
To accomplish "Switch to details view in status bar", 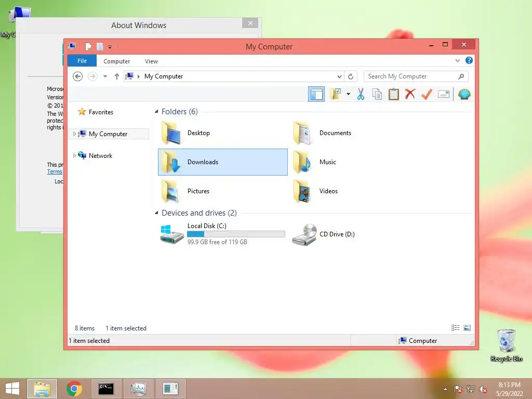I will (455, 328).
